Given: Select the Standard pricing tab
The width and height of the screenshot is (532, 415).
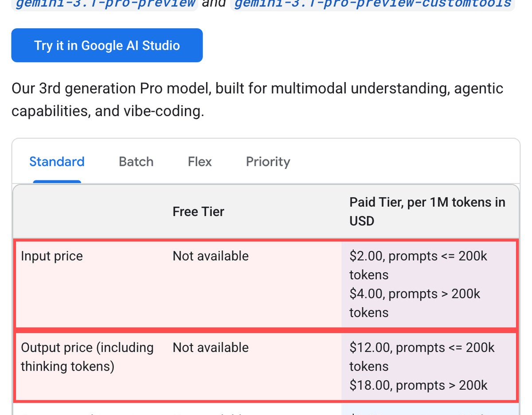Looking at the screenshot, I should point(57,161).
